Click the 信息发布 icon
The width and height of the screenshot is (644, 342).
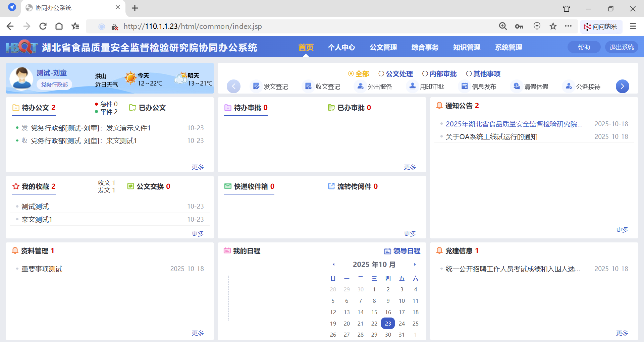[465, 87]
